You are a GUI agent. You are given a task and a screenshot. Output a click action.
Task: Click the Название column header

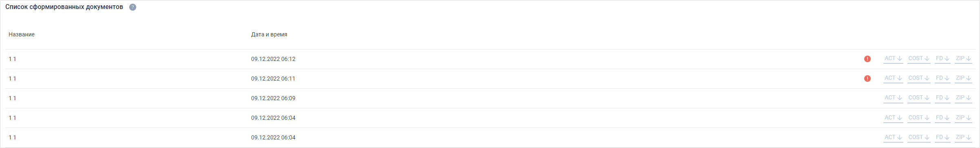tap(22, 34)
